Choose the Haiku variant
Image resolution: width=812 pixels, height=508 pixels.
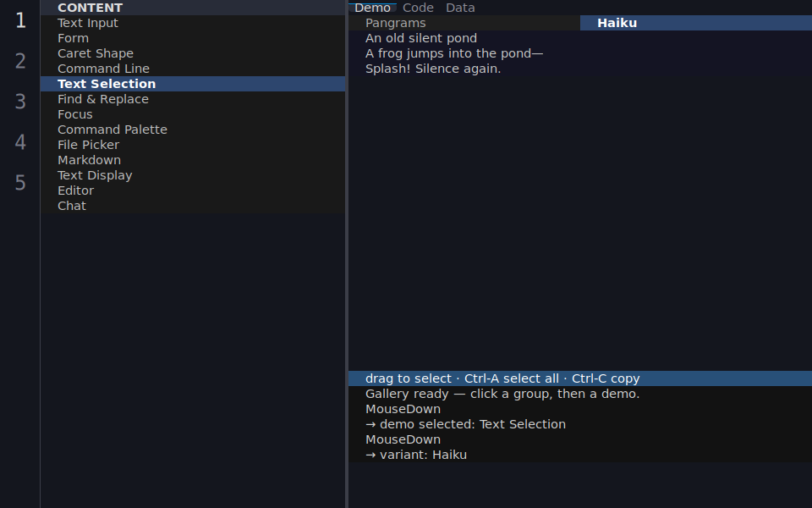[696, 23]
